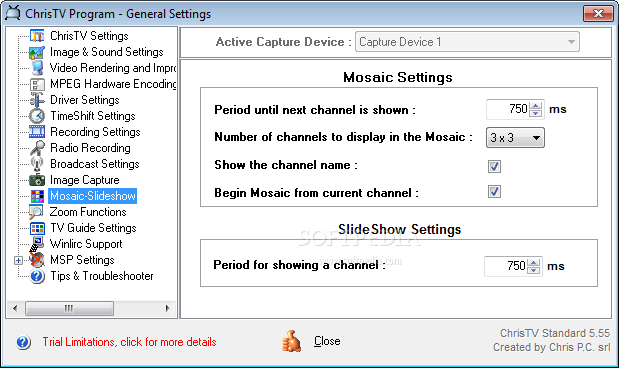Click the Recording Settings film icon

pyautogui.click(x=37, y=132)
